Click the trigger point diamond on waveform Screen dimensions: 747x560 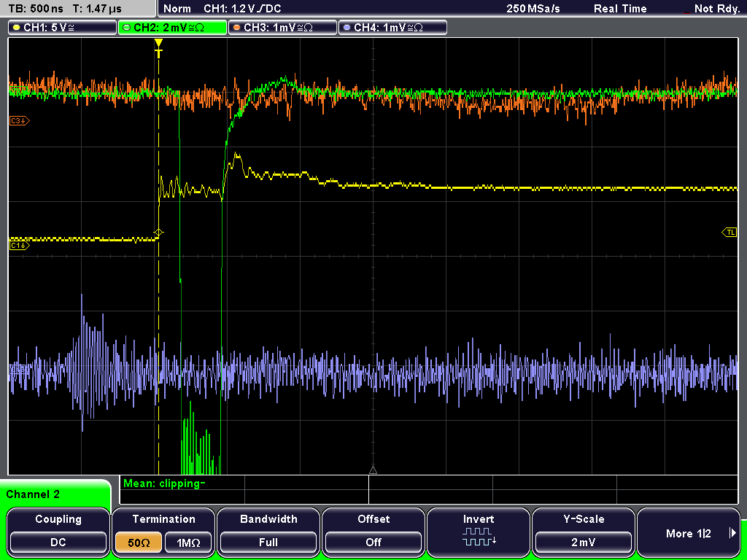pyautogui.click(x=158, y=233)
